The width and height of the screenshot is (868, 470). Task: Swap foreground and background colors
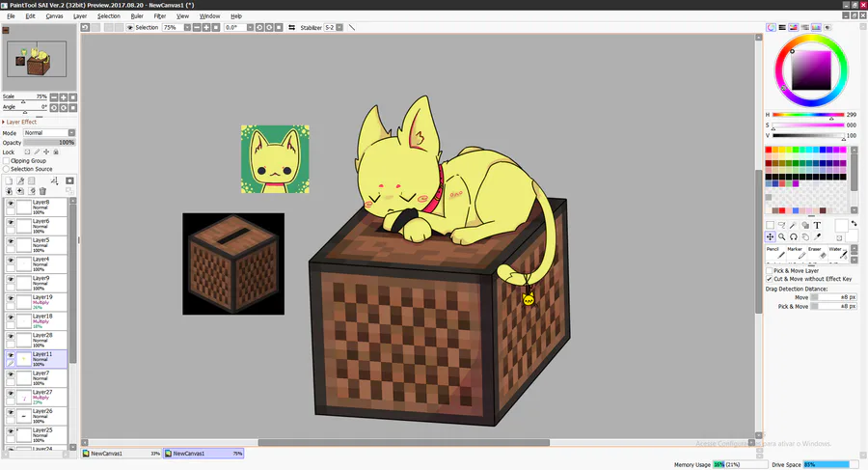point(854,223)
